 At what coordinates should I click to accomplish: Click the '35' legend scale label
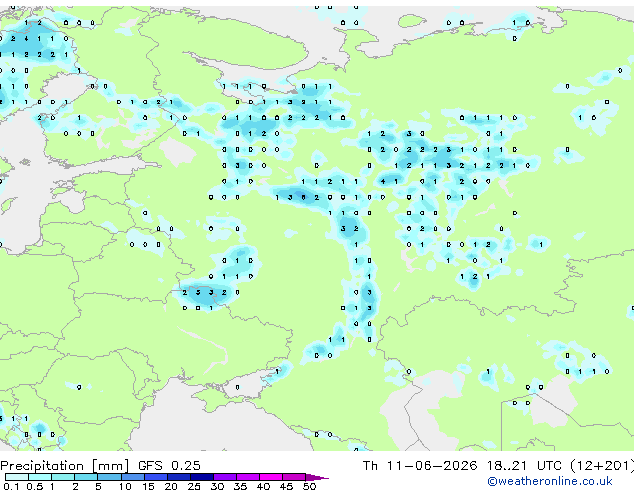pyautogui.click(x=240, y=486)
